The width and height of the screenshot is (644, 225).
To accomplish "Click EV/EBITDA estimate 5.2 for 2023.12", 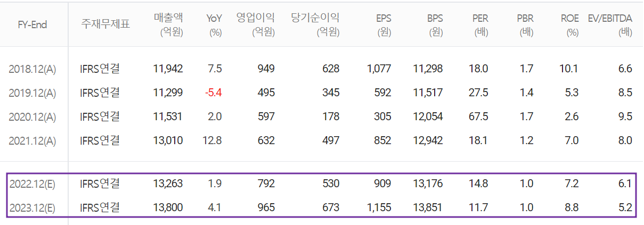I will pos(626,207).
